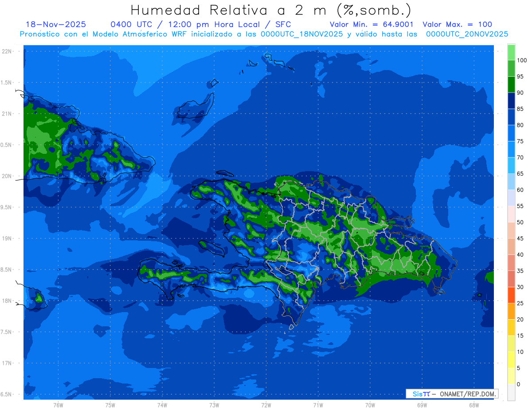Click the legend value '30'
The height and width of the screenshot is (411, 532).
pyautogui.click(x=520, y=287)
